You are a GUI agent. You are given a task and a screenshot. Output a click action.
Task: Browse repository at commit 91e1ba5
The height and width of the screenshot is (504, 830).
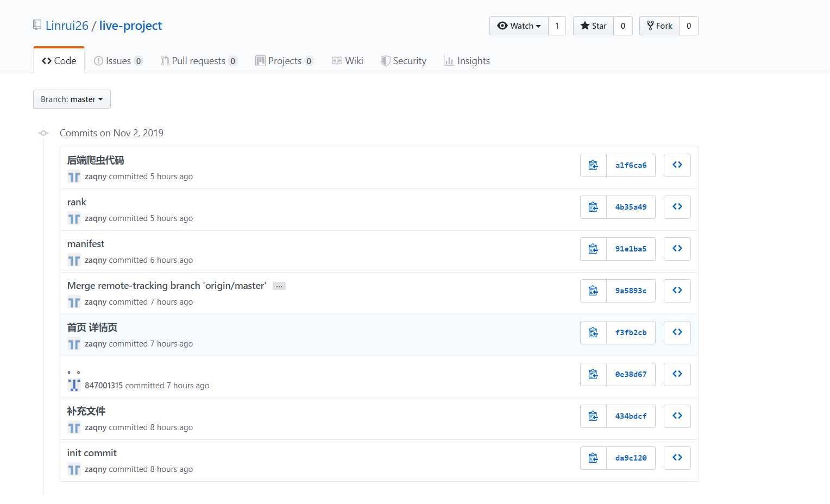(x=677, y=249)
